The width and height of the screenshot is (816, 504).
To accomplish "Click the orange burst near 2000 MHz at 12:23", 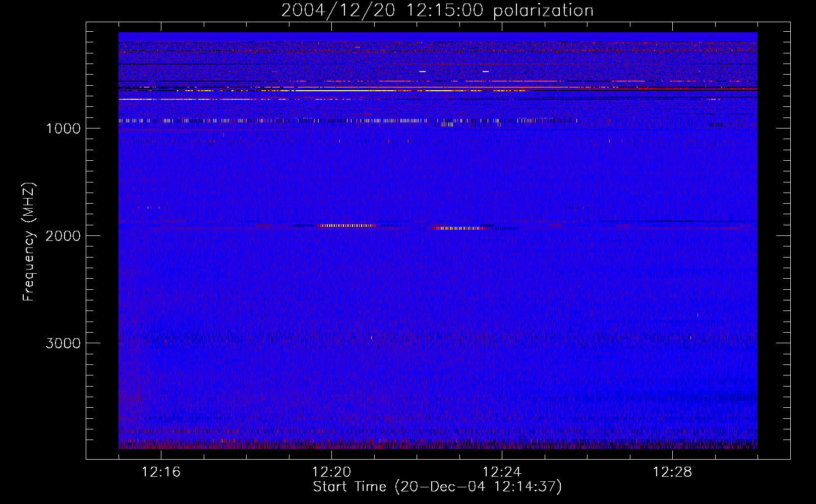I will pyautogui.click(x=460, y=228).
